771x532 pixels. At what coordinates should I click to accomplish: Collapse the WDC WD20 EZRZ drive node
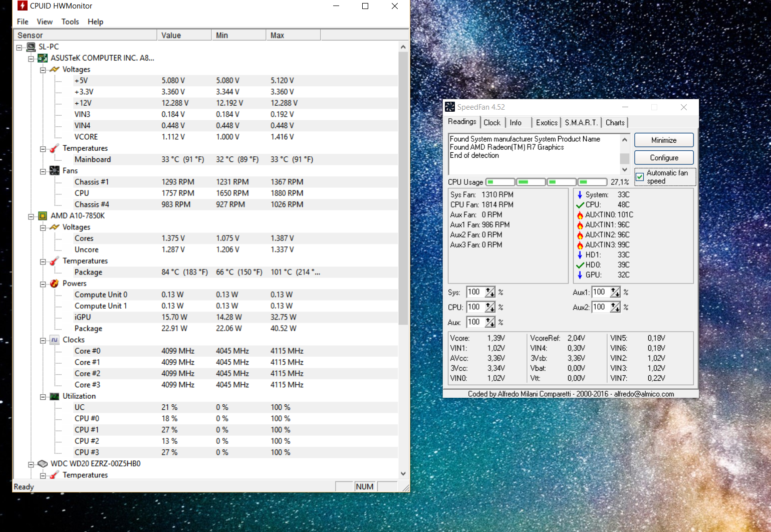tap(31, 464)
